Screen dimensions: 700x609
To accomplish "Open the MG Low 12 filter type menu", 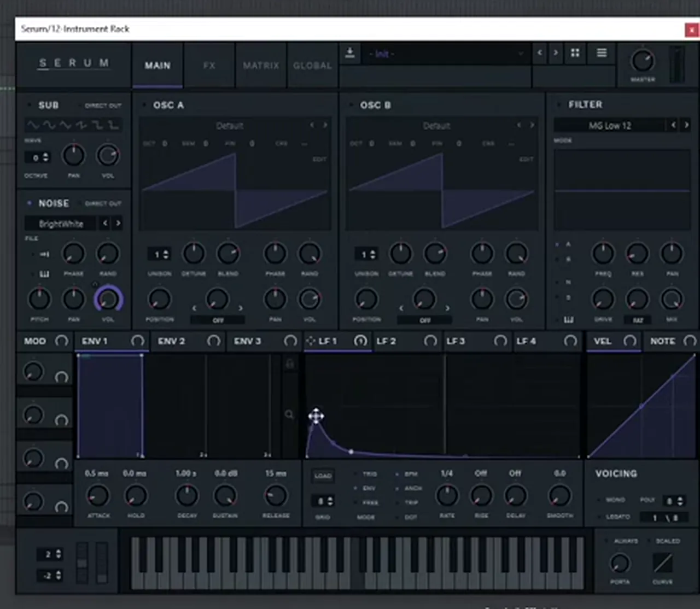I will click(x=610, y=126).
